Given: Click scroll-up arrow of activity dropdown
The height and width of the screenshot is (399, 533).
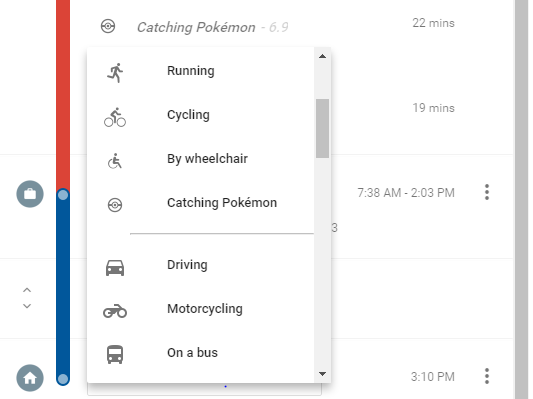Looking at the screenshot, I should [322, 56].
